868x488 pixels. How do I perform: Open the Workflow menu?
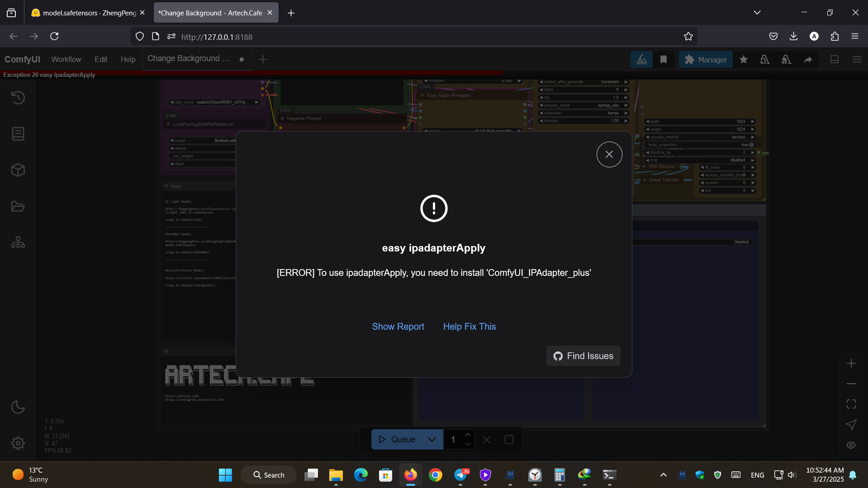coord(66,60)
